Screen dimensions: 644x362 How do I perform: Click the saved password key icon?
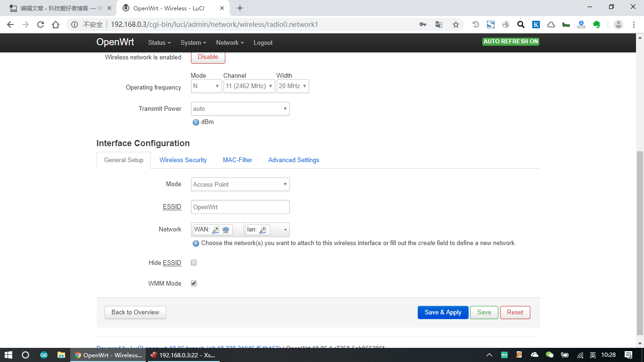pyautogui.click(x=423, y=25)
